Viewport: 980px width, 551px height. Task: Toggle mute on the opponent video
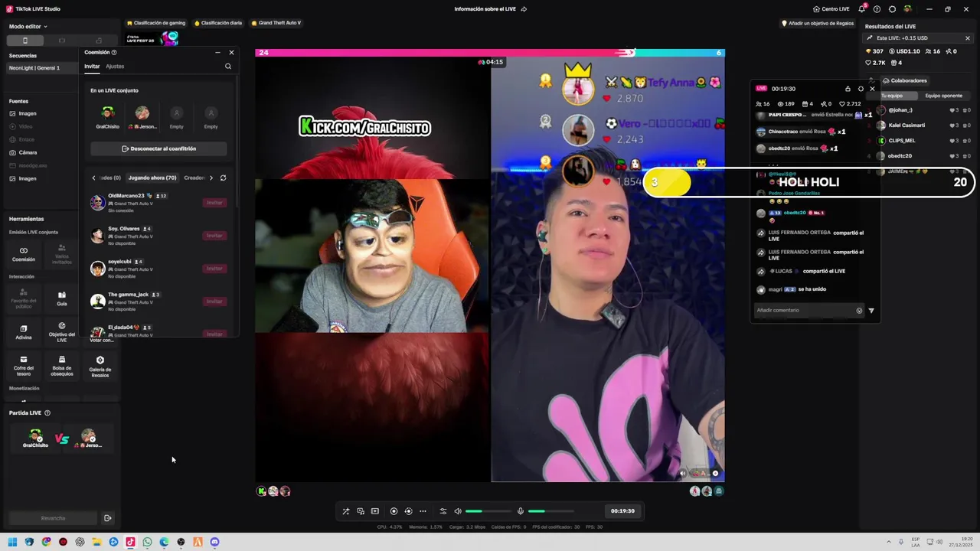click(x=682, y=474)
